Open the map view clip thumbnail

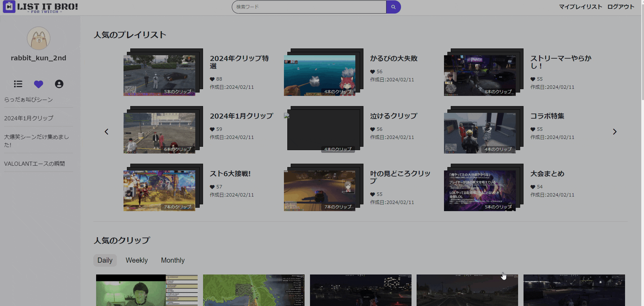(x=254, y=290)
